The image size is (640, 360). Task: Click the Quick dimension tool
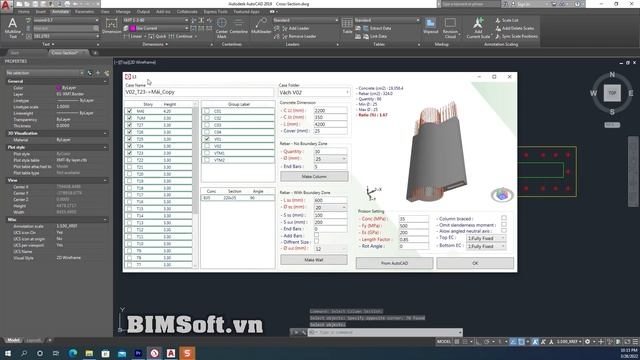[158, 36]
